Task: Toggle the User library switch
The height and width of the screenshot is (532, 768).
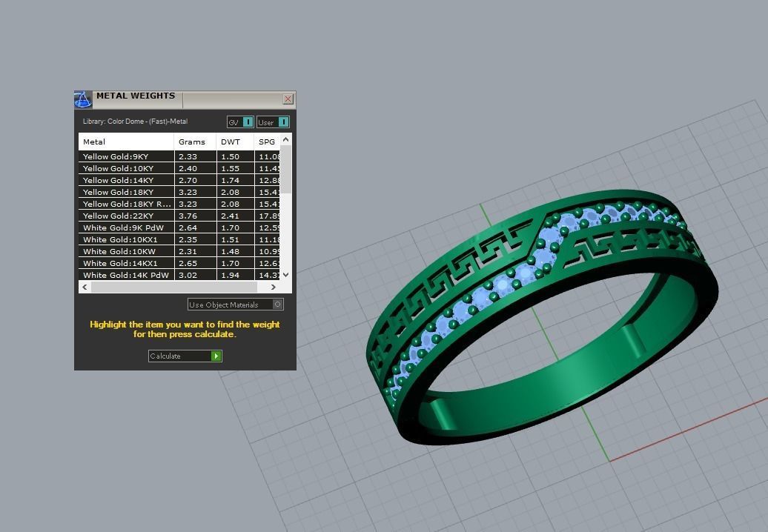Action: 273,122
